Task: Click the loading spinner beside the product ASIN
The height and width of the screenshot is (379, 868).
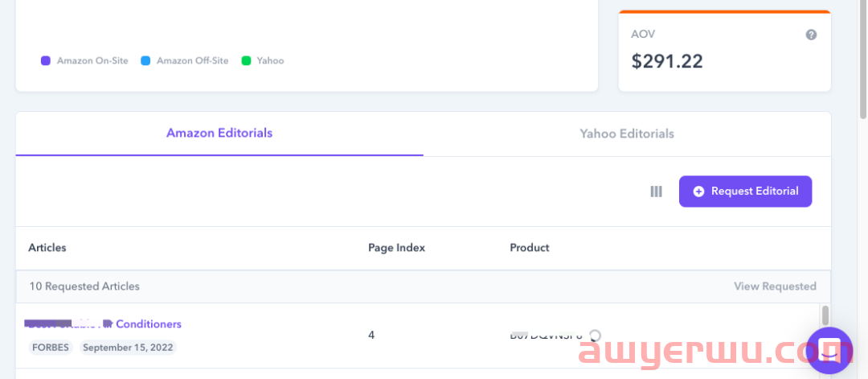Action: click(x=595, y=335)
